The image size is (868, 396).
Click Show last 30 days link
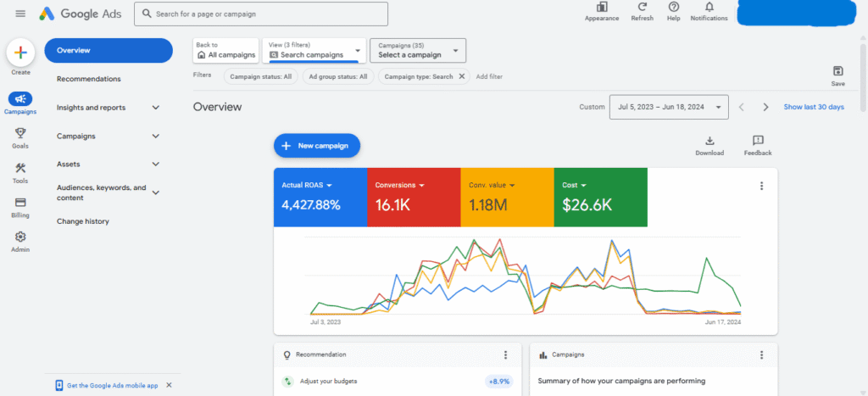[x=814, y=107]
